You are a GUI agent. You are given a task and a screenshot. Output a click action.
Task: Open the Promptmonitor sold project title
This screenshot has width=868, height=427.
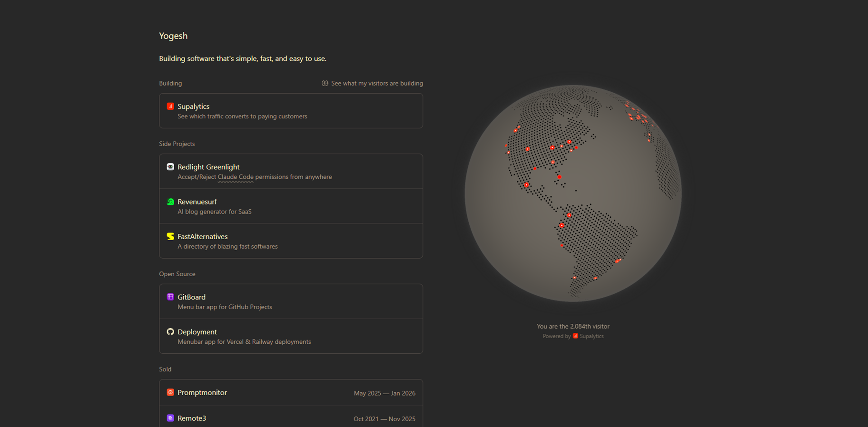point(202,392)
